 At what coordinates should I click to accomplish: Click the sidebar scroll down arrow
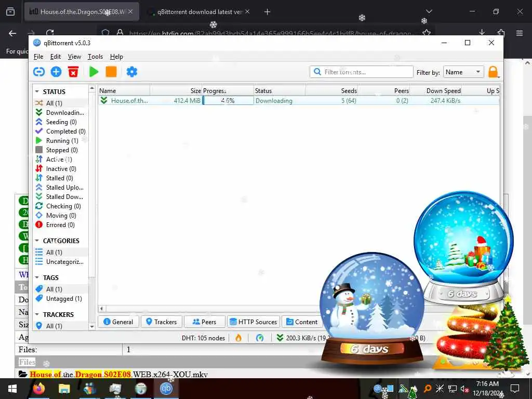click(x=91, y=327)
